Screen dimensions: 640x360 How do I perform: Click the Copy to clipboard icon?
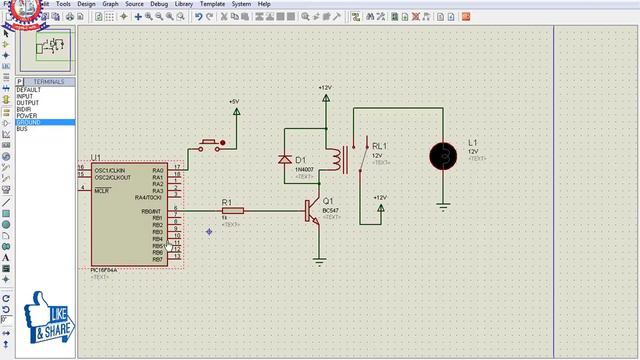(x=234, y=17)
